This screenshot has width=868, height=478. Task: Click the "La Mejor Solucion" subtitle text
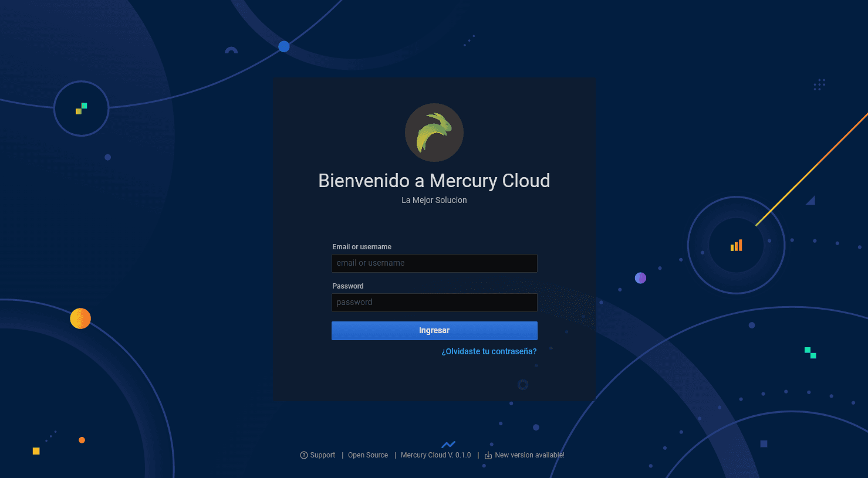click(x=434, y=200)
